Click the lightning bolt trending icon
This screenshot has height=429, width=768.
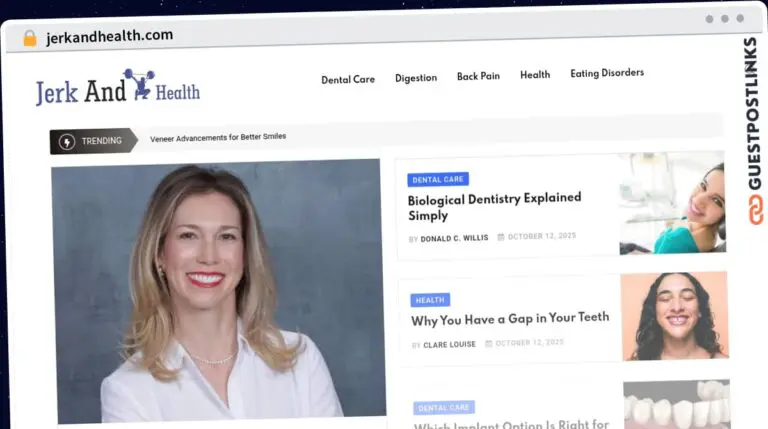[68, 141]
